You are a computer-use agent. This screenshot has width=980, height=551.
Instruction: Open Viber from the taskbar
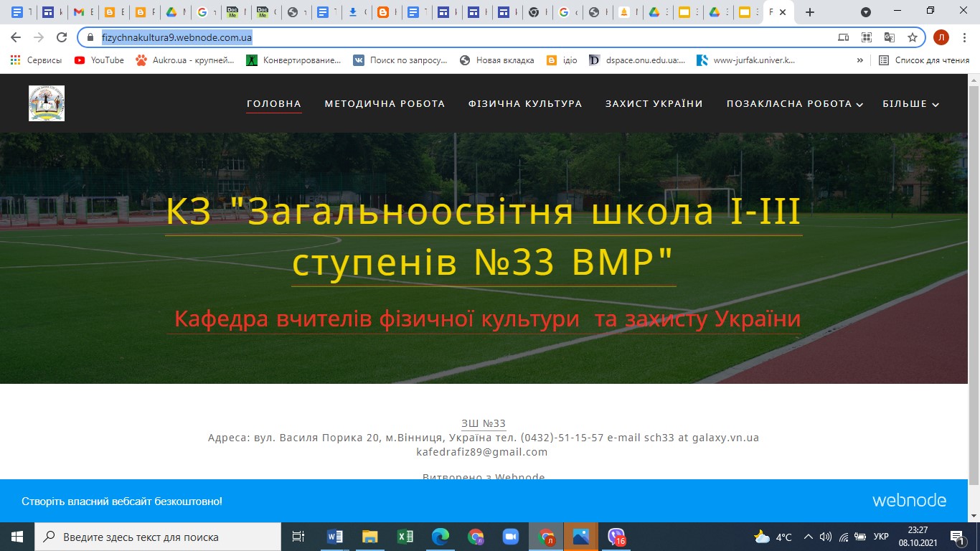tap(616, 537)
